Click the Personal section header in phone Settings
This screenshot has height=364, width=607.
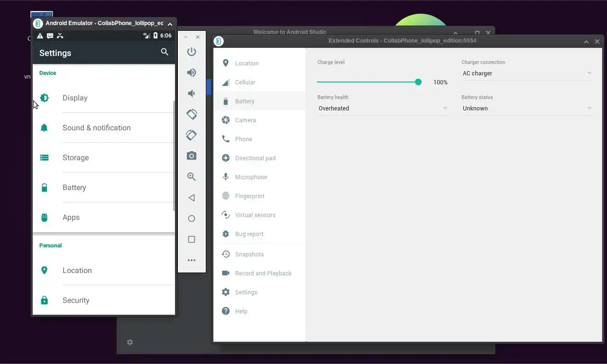(50, 246)
